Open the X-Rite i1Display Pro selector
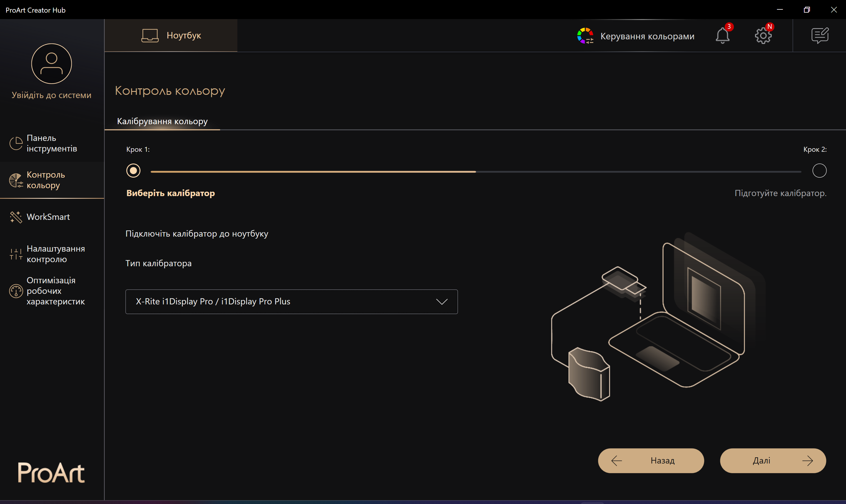Viewport: 846px width, 504px height. [291, 301]
